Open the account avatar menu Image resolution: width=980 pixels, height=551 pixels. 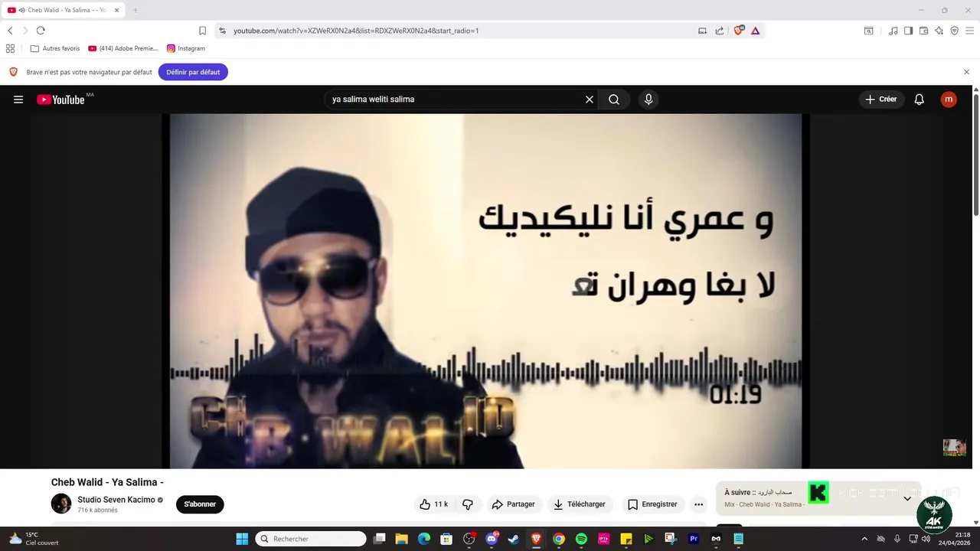(x=949, y=99)
